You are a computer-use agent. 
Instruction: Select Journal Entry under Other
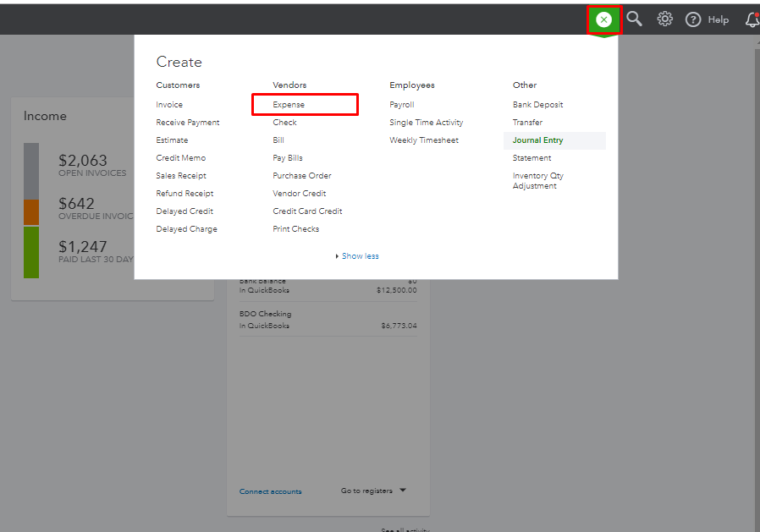[537, 140]
